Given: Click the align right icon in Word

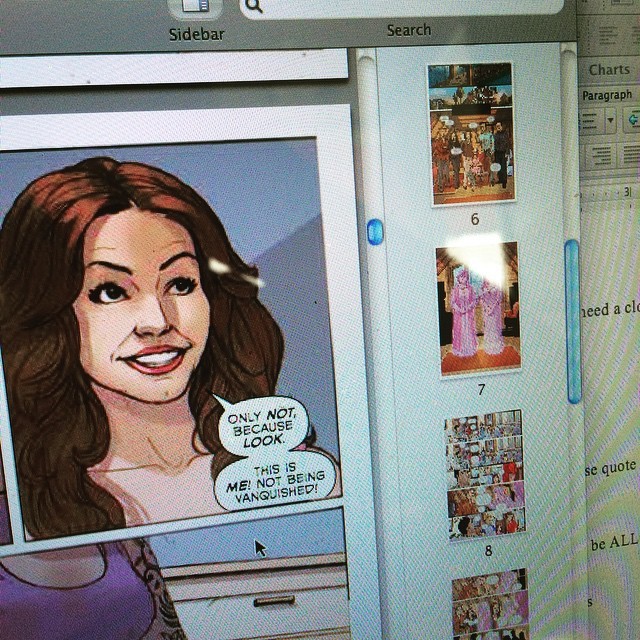Looking at the screenshot, I should click(601, 156).
